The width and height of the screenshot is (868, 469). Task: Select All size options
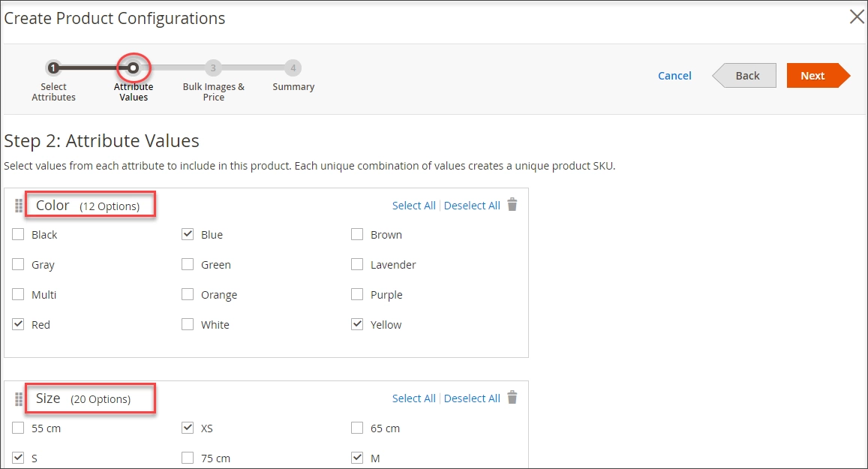pos(413,398)
